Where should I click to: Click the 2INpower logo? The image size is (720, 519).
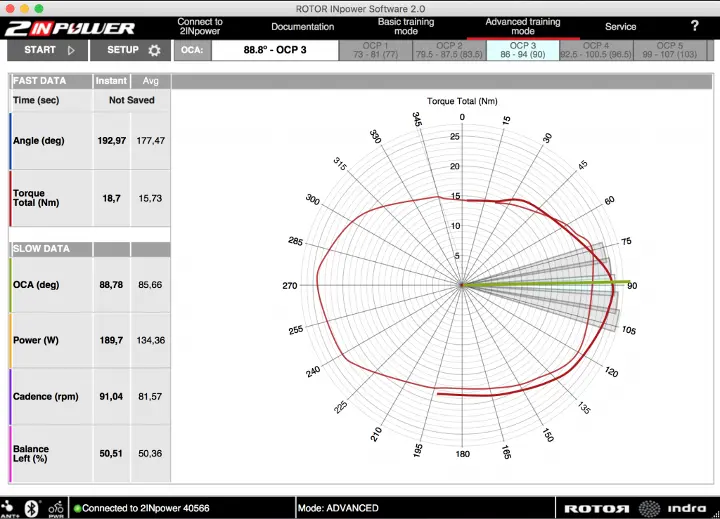(x=70, y=28)
